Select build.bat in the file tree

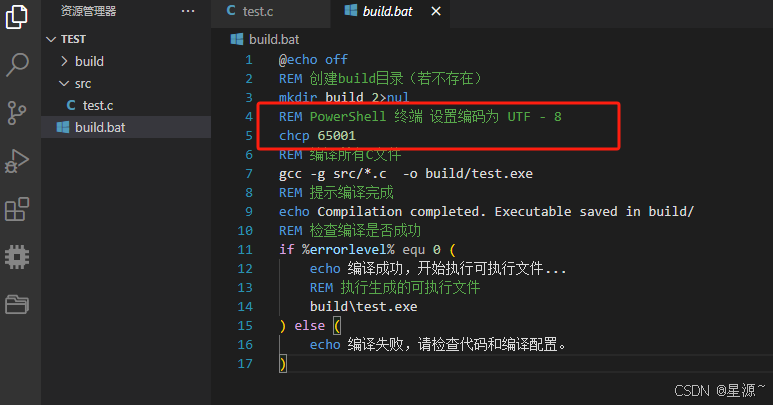pos(126,127)
